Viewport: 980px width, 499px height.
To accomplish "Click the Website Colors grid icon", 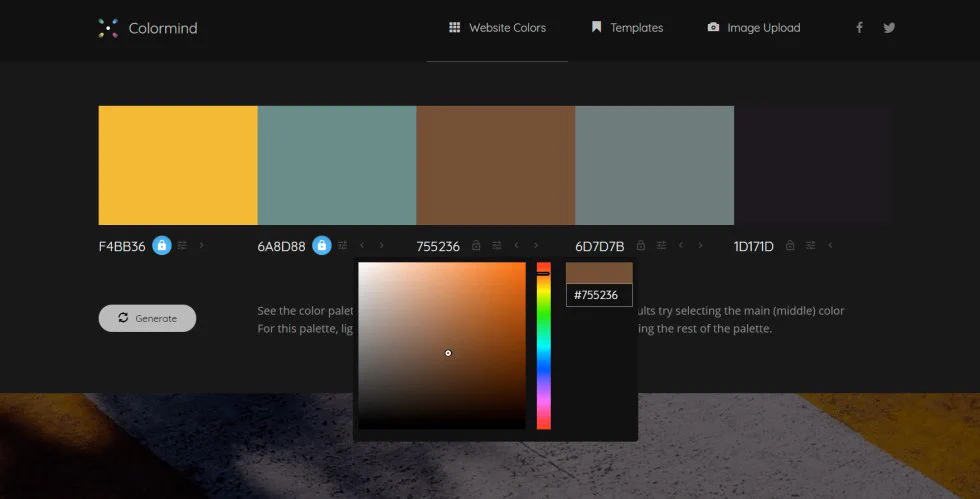I will [454, 27].
